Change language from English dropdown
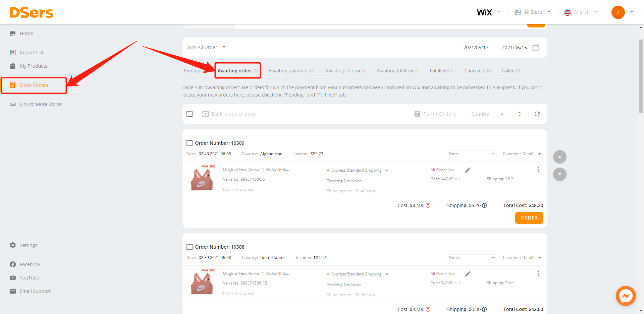This screenshot has height=314, width=644. point(581,12)
